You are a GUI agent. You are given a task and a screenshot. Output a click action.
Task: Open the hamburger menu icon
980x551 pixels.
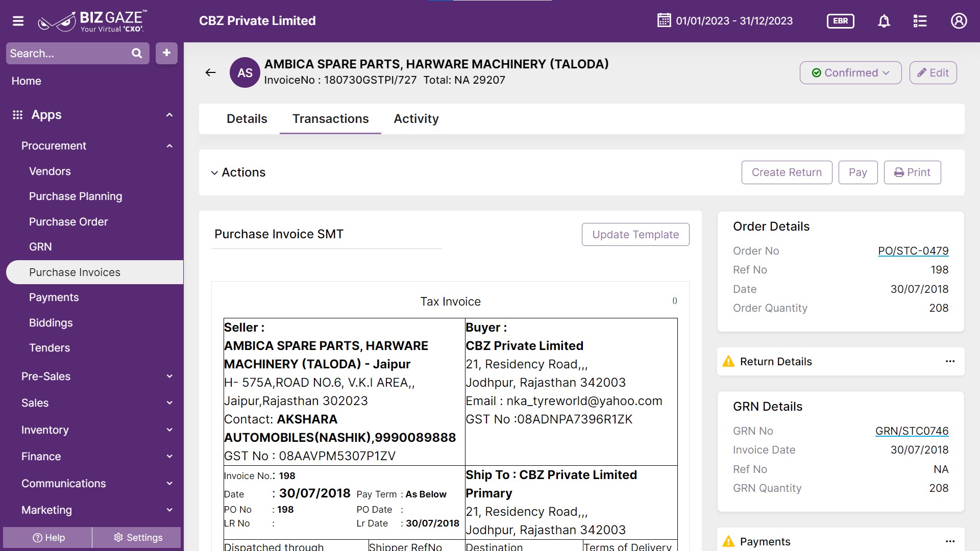click(18, 21)
